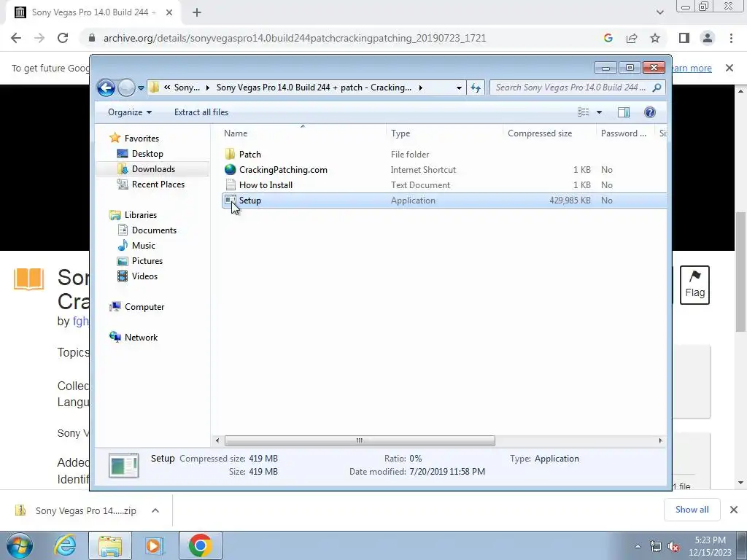This screenshot has width=747, height=560.
Task: Sort by the Name column header
Action: pos(236,133)
